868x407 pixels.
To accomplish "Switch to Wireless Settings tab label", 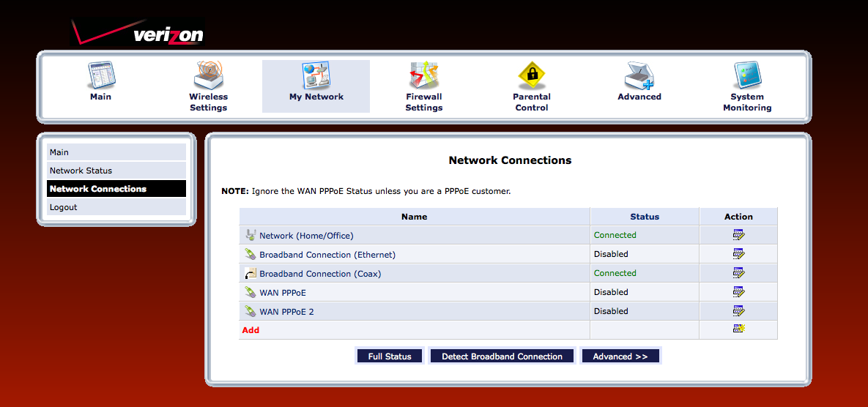I will click(209, 102).
